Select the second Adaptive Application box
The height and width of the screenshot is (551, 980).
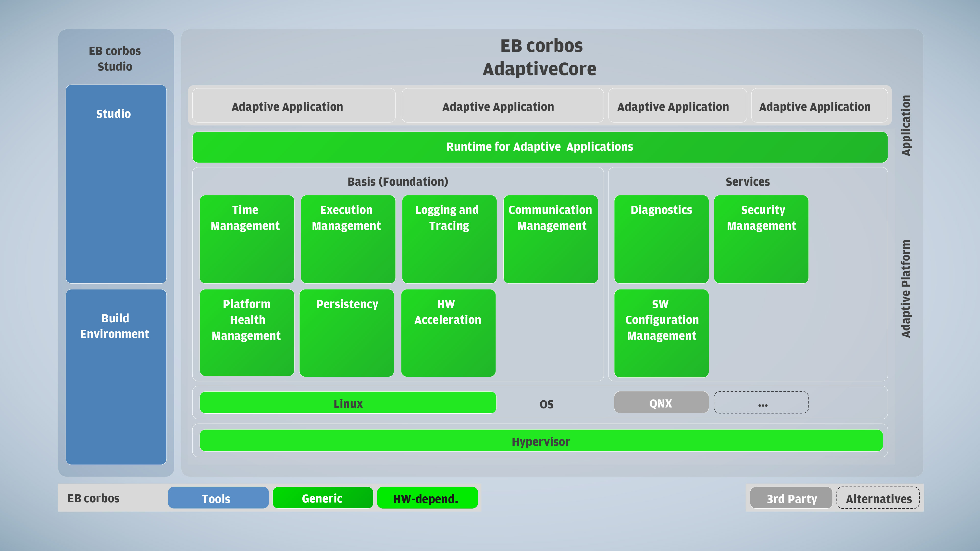click(502, 106)
